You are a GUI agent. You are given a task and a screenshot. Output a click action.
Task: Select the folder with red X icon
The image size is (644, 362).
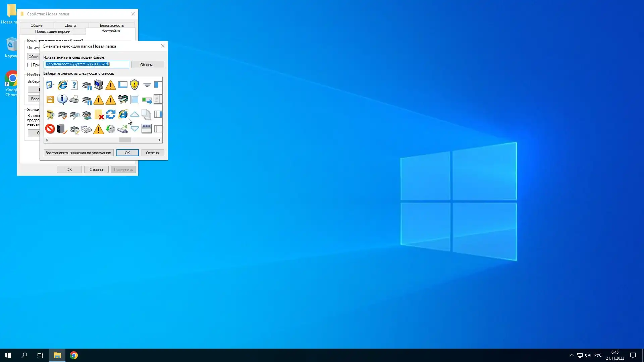(99, 114)
